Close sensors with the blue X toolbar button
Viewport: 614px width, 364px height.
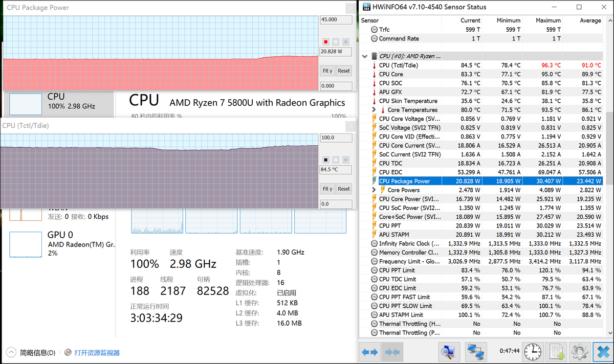tap(602, 352)
